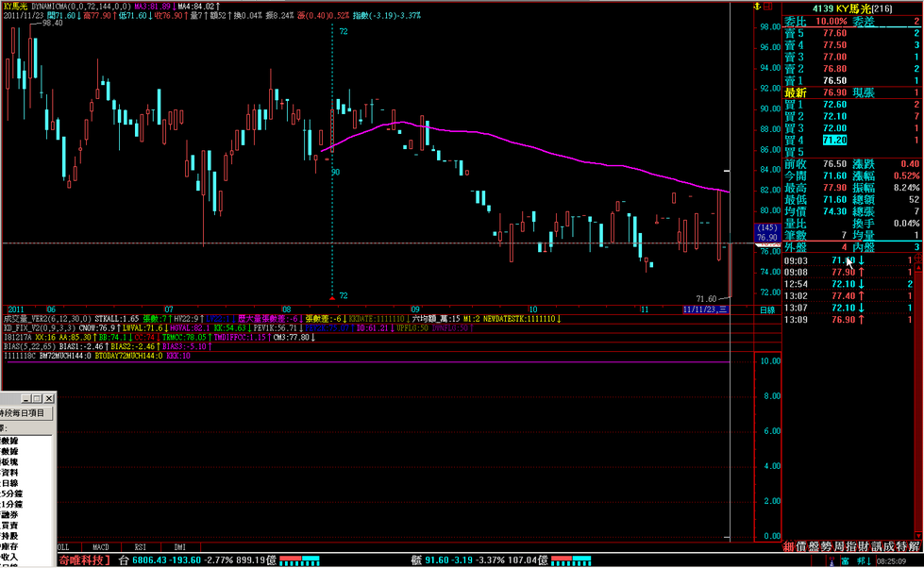This screenshot has width=924, height=568.
Task: Select the MACD indicator tab
Action: [x=100, y=546]
